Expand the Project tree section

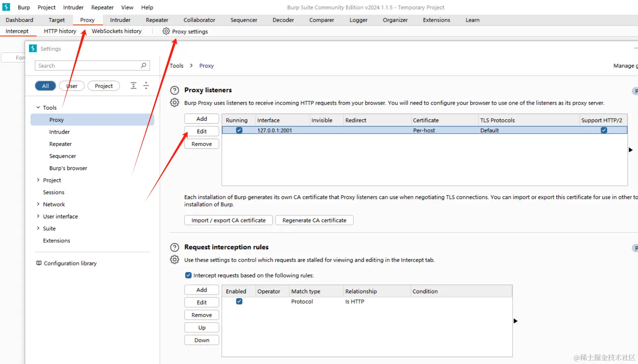[38, 180]
